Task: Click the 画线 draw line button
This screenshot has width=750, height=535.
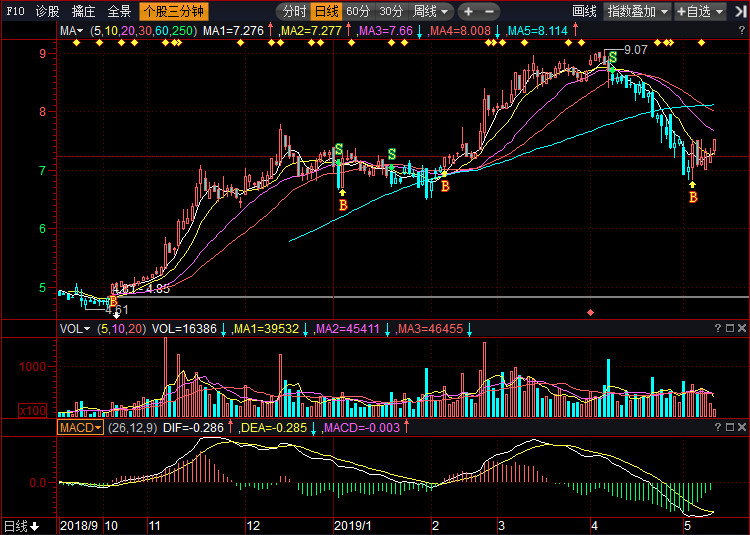Action: coord(584,12)
